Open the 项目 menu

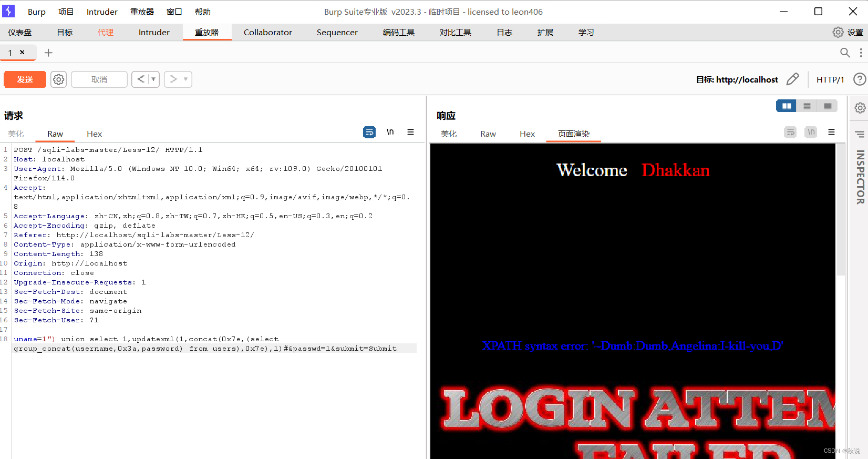click(x=66, y=12)
